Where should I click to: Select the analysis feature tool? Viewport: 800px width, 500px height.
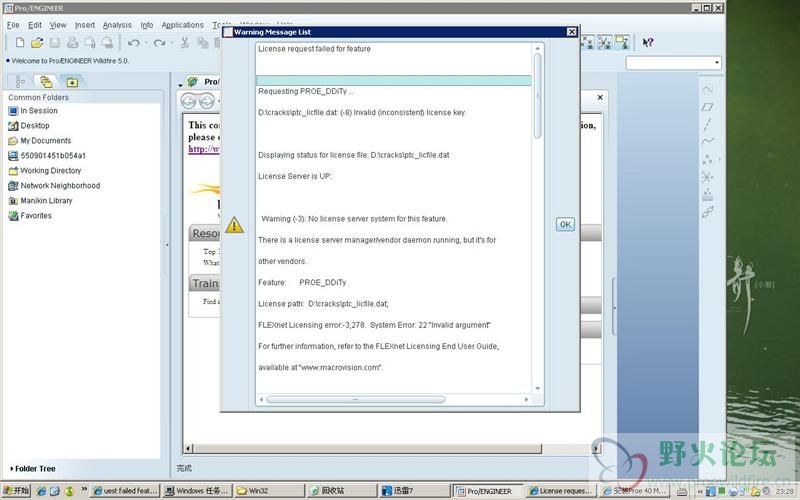click(x=707, y=194)
